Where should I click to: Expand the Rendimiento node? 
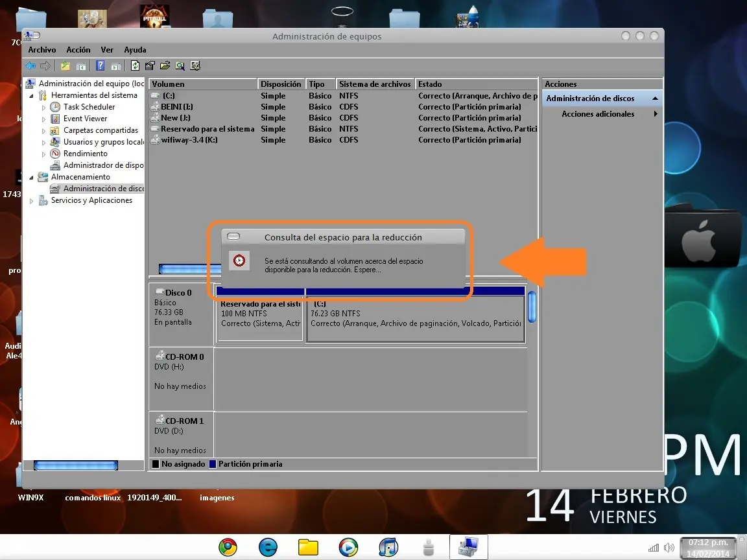[44, 154]
